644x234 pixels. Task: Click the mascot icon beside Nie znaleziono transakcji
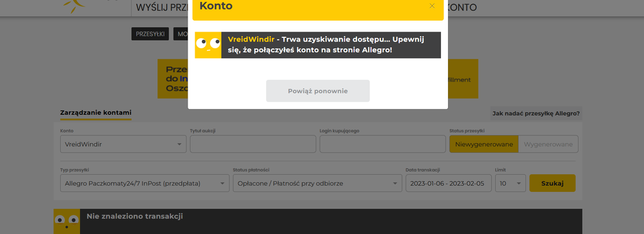[x=66, y=222]
